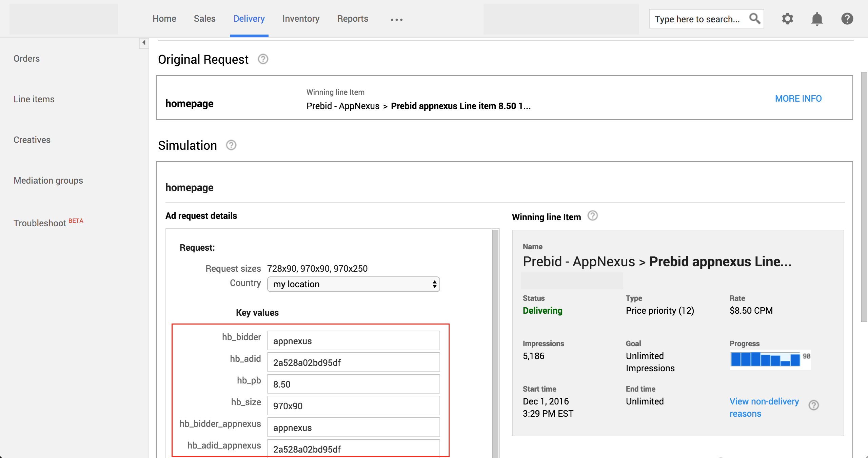868x458 pixels.
Task: Navigate to Line items section
Action: 34,99
